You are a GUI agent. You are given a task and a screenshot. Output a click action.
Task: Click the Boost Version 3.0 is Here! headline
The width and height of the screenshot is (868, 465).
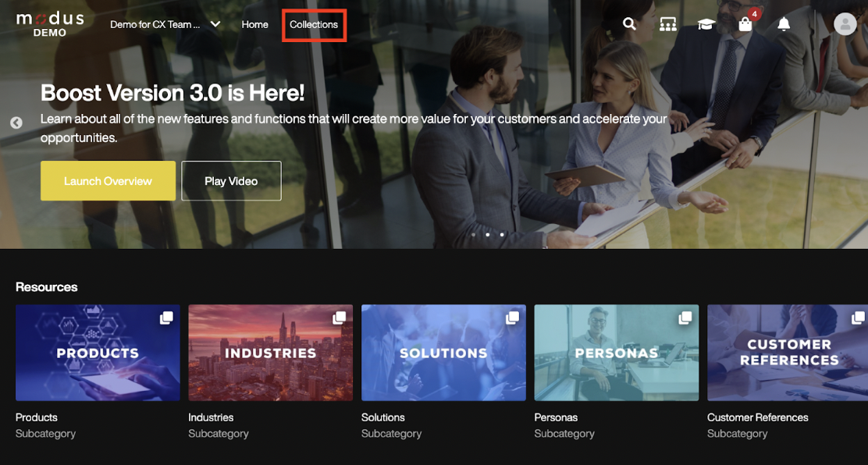pyautogui.click(x=173, y=92)
